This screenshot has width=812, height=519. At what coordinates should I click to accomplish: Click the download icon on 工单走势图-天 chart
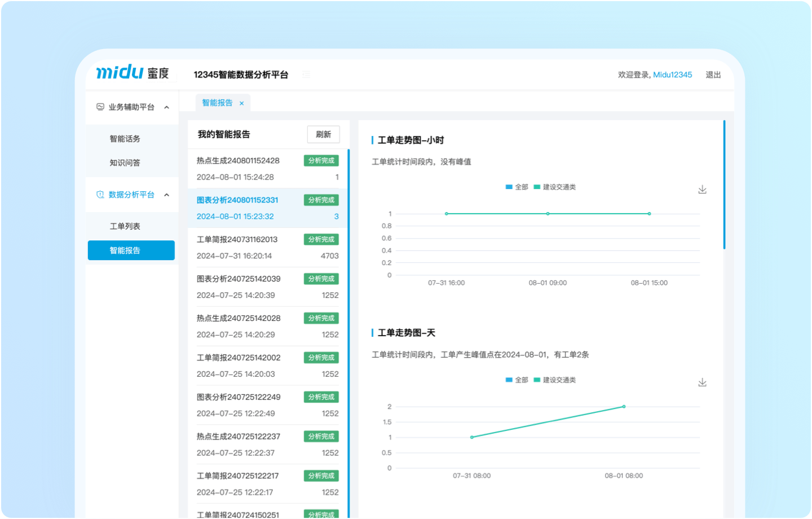tap(702, 382)
